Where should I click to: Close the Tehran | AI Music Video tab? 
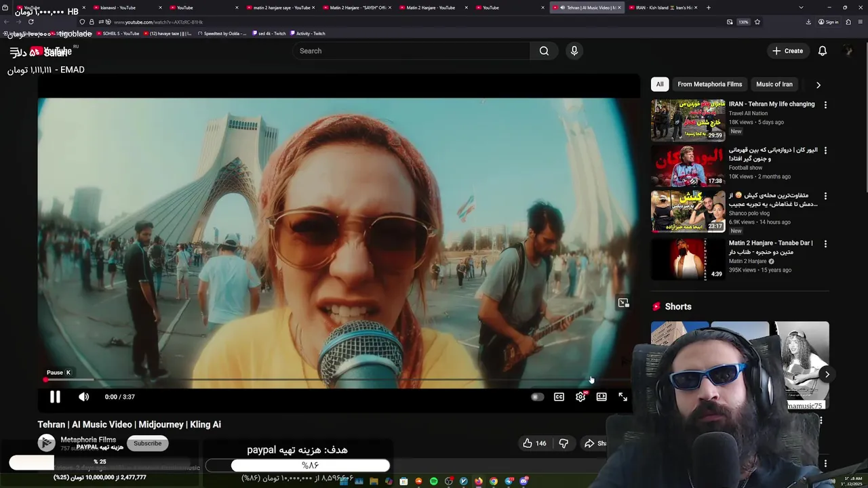(619, 7)
